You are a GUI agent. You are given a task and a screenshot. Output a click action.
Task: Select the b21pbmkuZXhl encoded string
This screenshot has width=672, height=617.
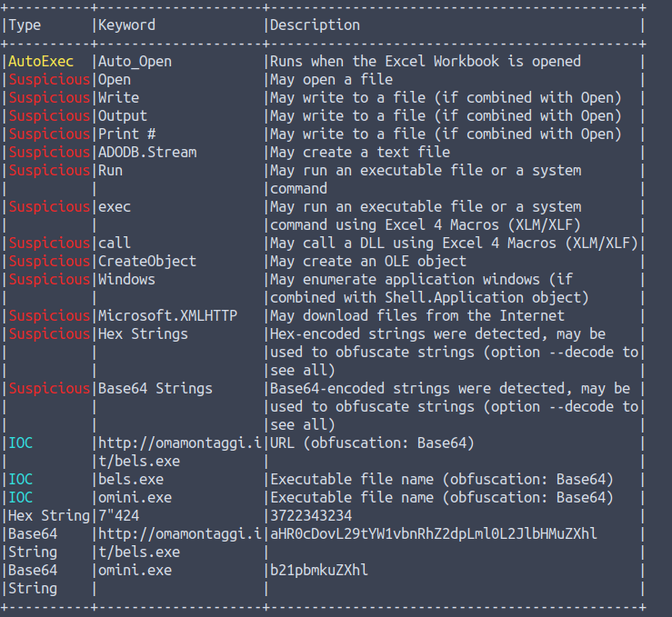click(318, 571)
